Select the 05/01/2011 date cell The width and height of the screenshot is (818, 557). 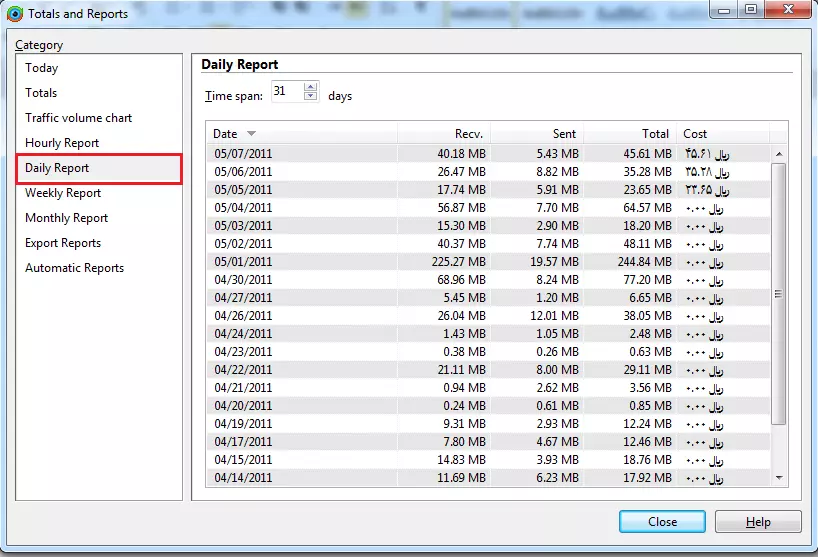point(243,262)
